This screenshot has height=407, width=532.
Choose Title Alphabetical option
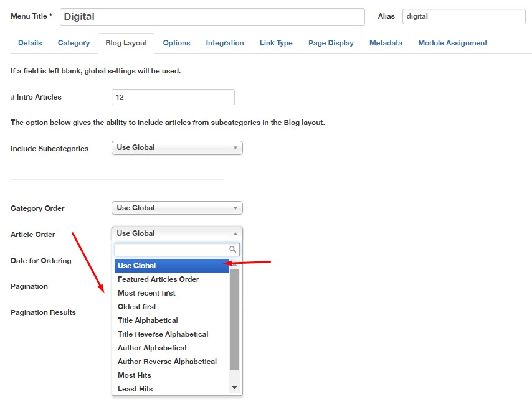(x=172, y=320)
